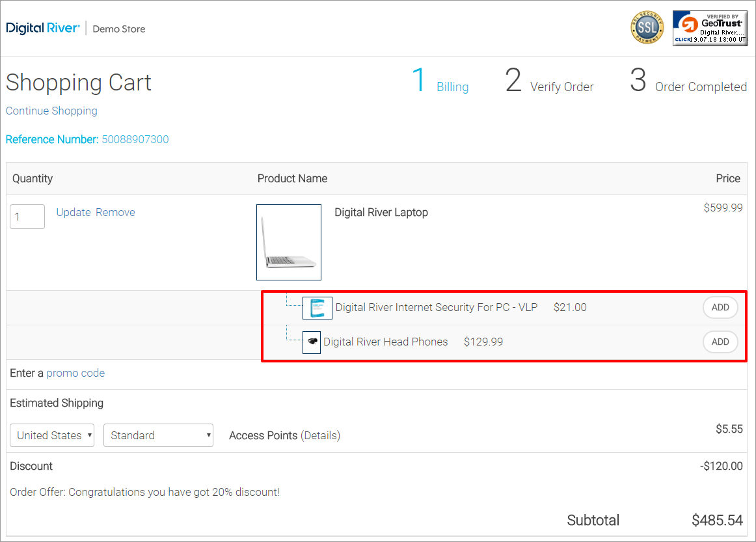The width and height of the screenshot is (756, 542).
Task: Click the $129.99 Head Phones price
Action: point(483,342)
